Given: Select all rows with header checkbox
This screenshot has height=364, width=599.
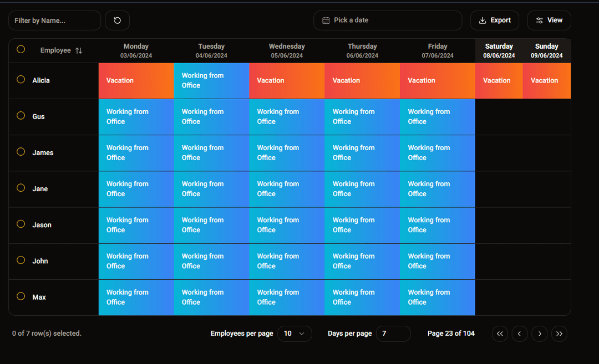Looking at the screenshot, I should click(21, 49).
